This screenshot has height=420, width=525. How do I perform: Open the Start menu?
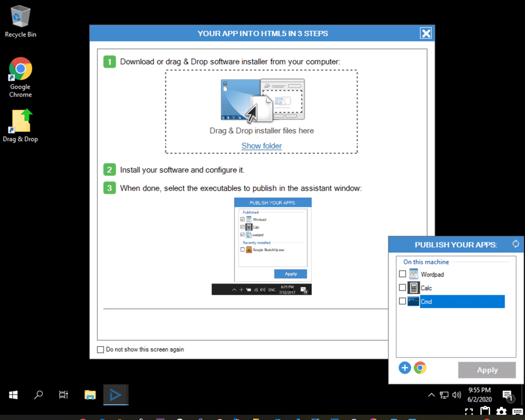tap(13, 395)
